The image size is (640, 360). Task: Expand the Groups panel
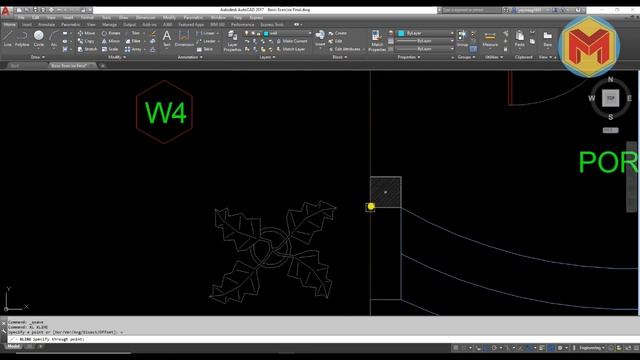point(466,57)
